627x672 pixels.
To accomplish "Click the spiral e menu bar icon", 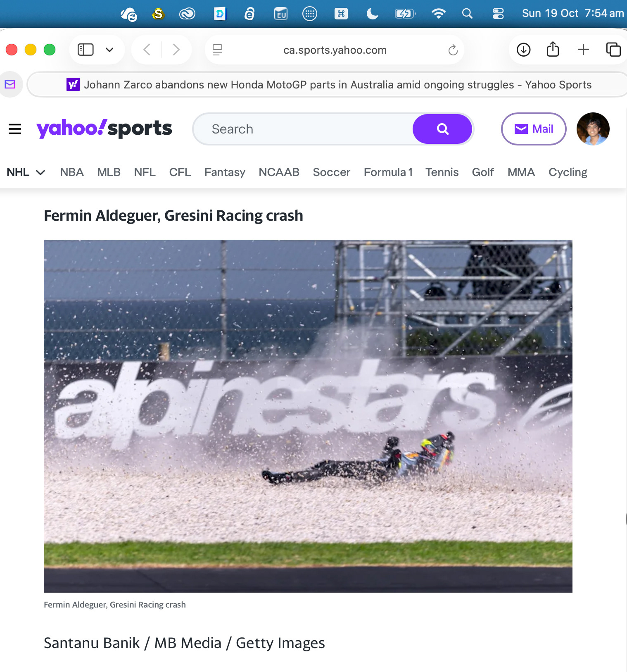I will point(249,14).
